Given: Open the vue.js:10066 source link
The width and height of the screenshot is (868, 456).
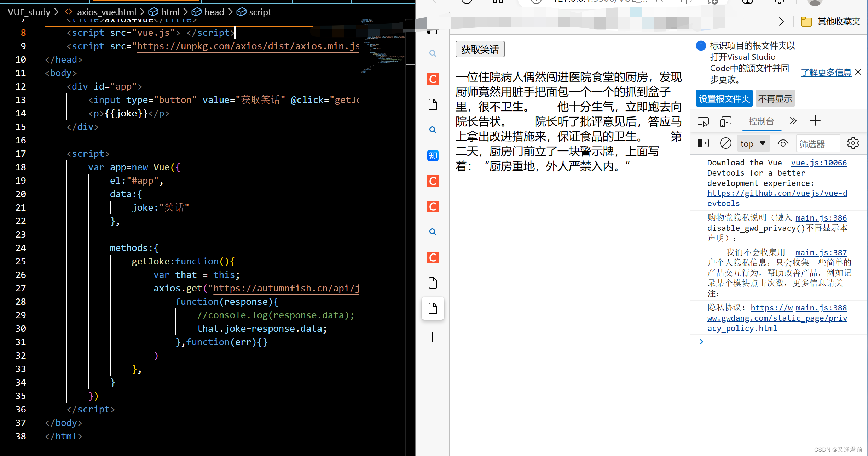Looking at the screenshot, I should click(819, 163).
